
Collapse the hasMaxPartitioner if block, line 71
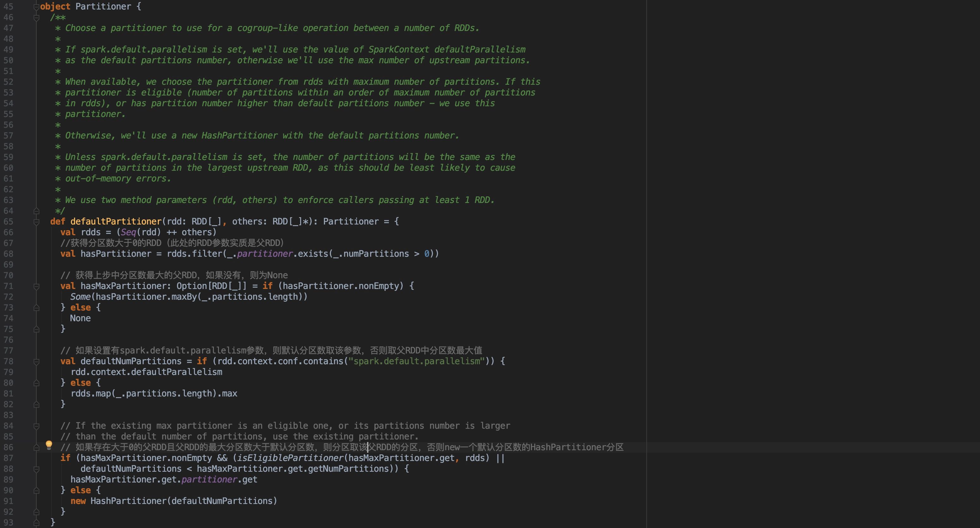click(37, 286)
